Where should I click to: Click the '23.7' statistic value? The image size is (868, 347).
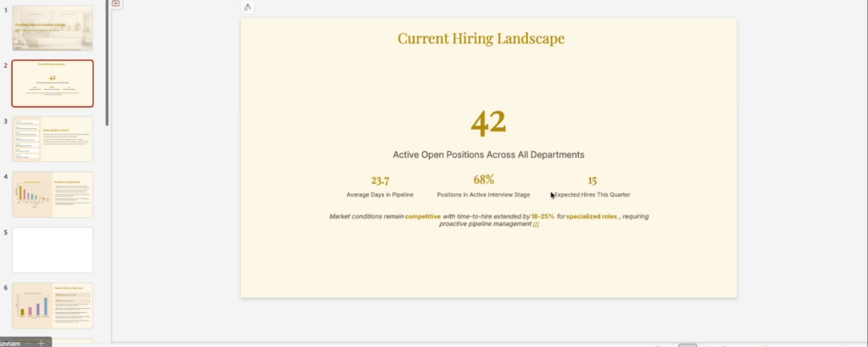tap(380, 180)
